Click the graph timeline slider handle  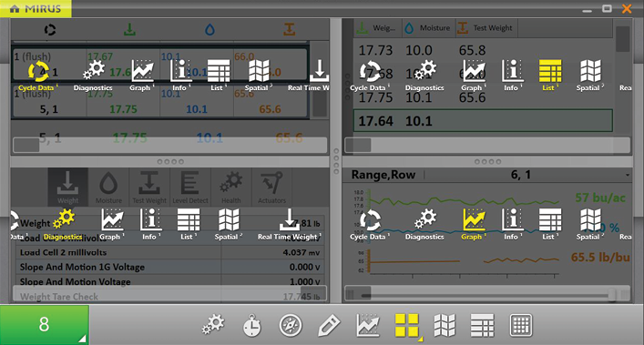pos(612,295)
